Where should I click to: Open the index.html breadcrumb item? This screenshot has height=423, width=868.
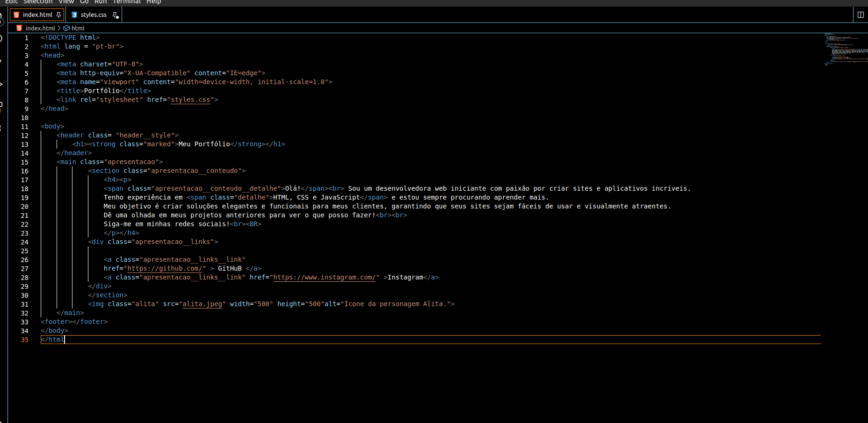[40, 28]
